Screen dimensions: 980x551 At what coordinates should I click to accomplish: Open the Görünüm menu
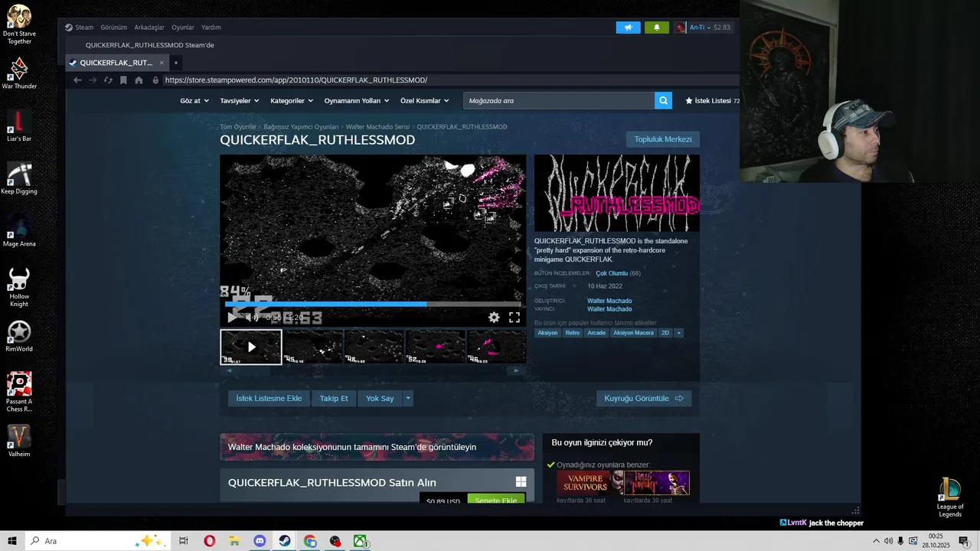pyautogui.click(x=114, y=28)
